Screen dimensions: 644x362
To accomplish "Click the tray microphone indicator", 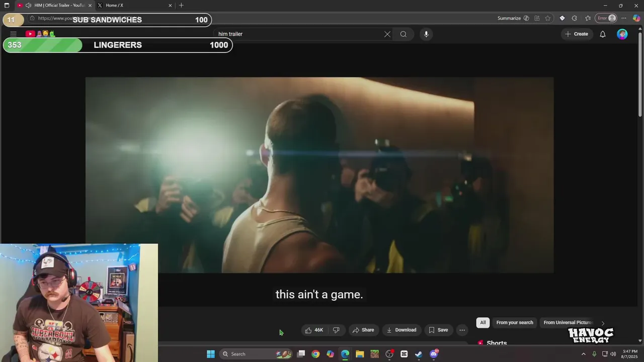I will point(594,354).
